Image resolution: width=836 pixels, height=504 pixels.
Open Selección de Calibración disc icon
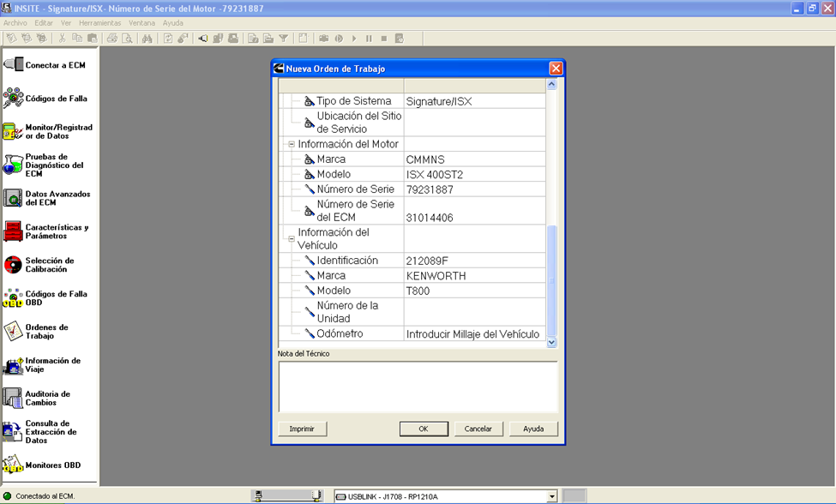click(x=13, y=265)
